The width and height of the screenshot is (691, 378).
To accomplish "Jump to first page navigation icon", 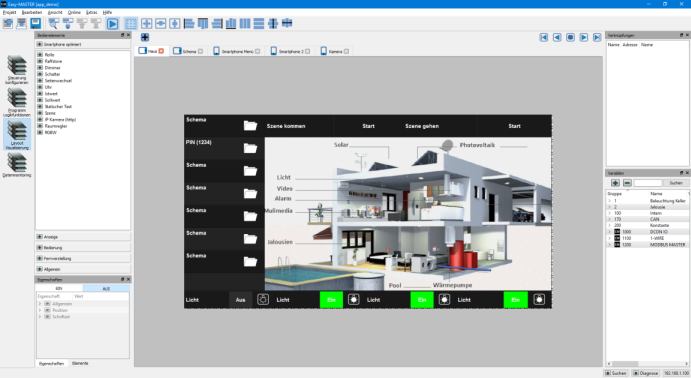I will [x=544, y=37].
